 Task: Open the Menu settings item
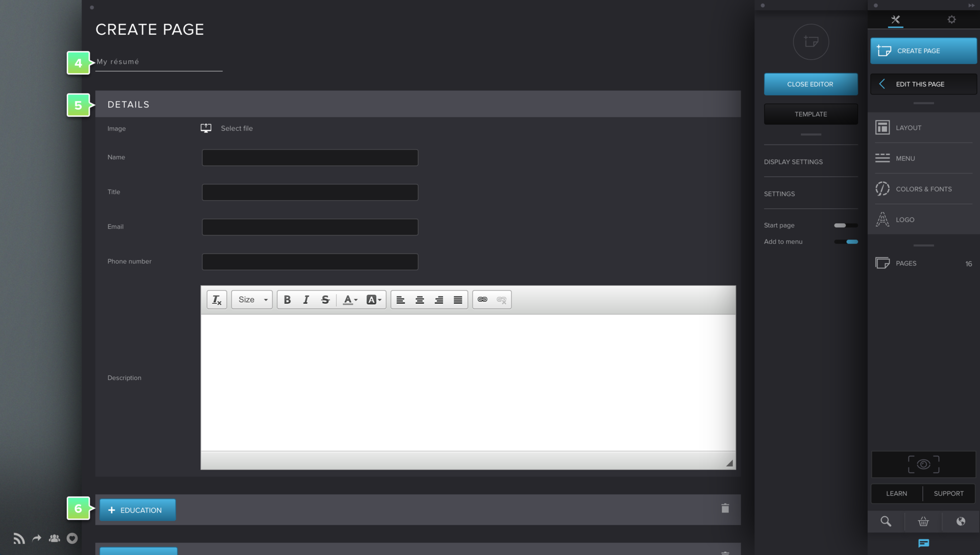(x=923, y=158)
